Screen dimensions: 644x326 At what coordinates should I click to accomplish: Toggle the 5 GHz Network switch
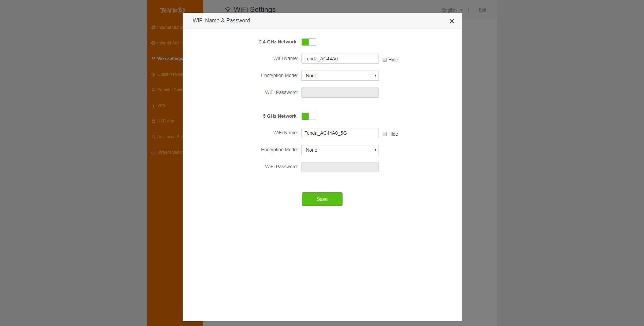[309, 116]
